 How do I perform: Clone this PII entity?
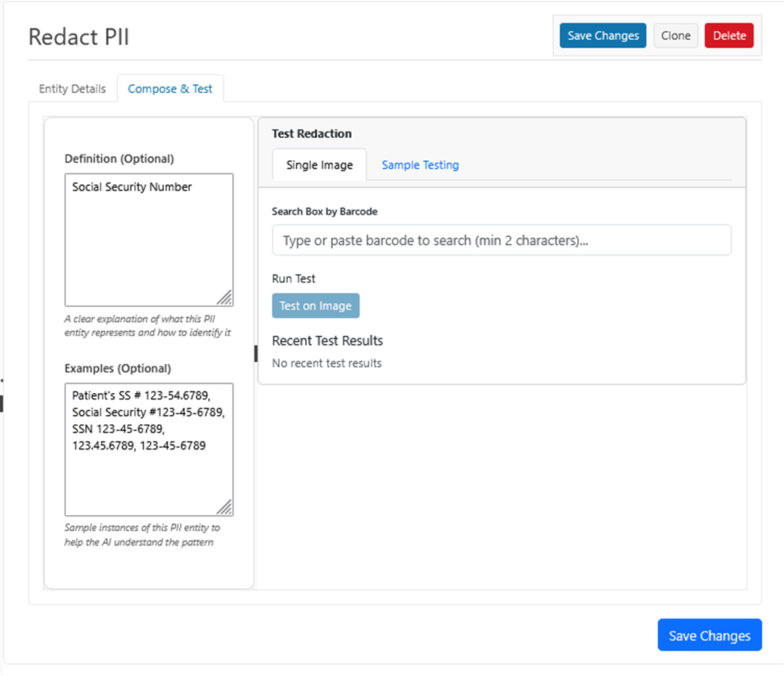coord(675,36)
